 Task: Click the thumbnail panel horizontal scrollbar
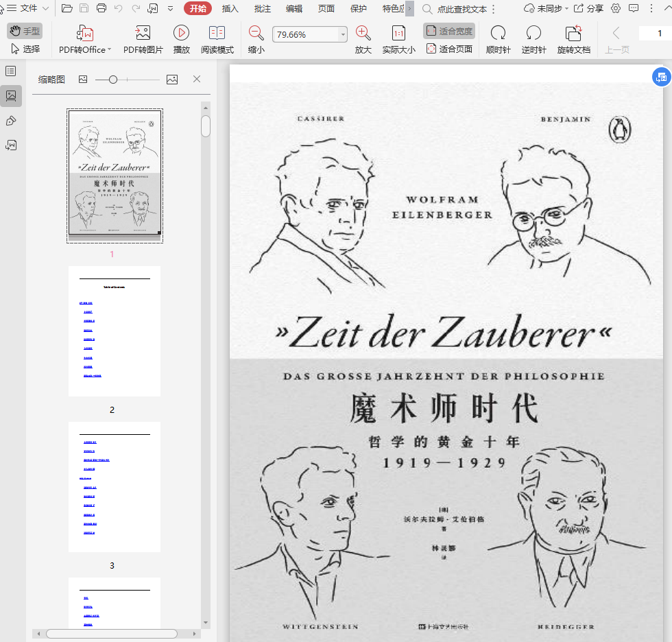(112, 634)
